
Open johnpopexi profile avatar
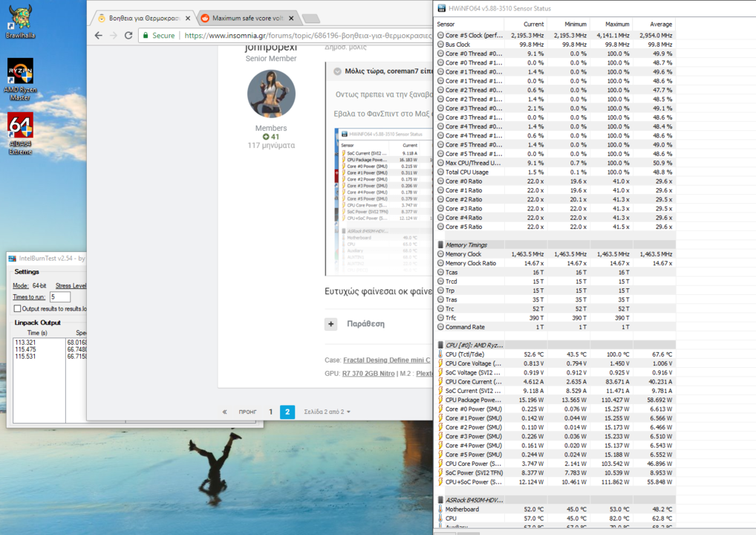[271, 94]
